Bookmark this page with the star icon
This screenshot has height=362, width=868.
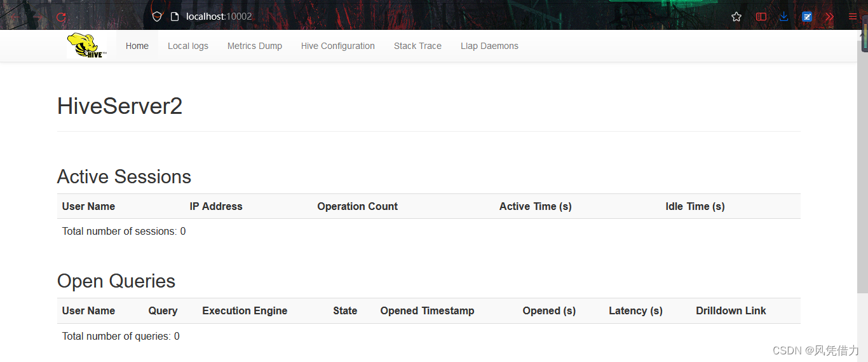coord(736,17)
